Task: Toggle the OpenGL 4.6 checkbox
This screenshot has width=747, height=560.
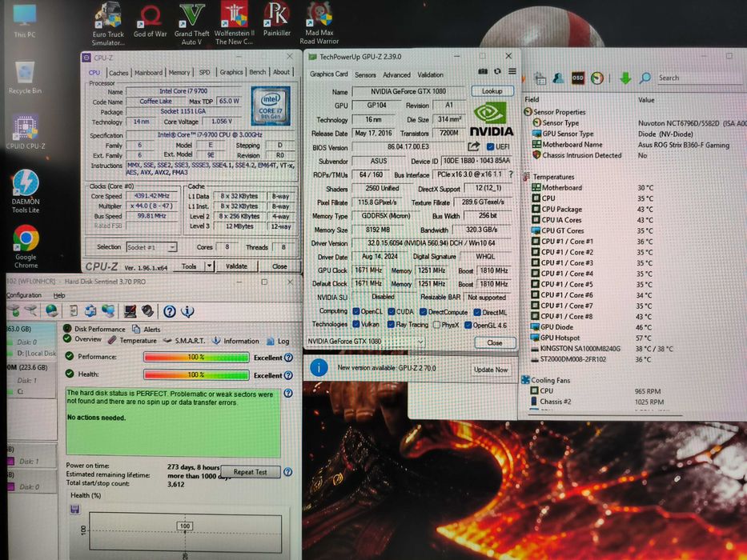Action: point(468,326)
